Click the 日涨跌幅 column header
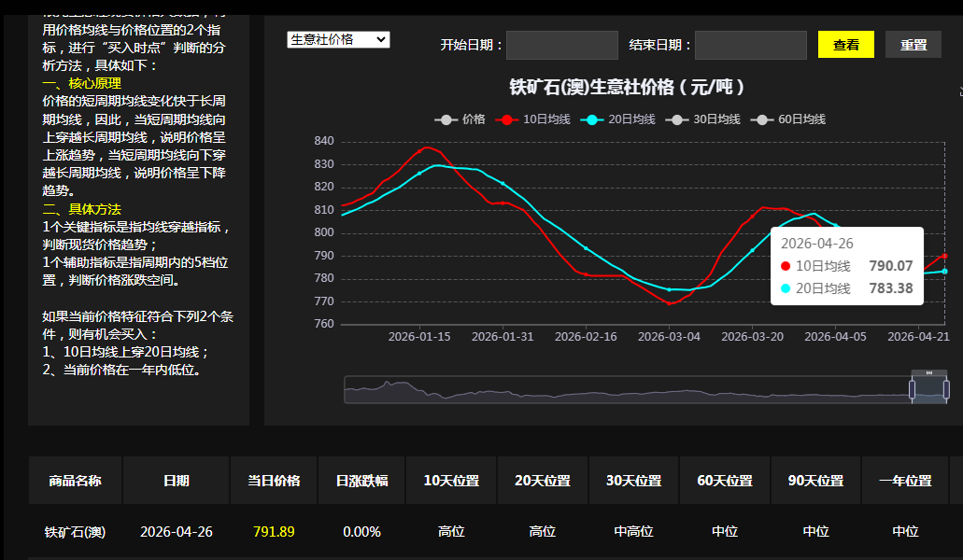This screenshot has width=963, height=560. click(361, 481)
